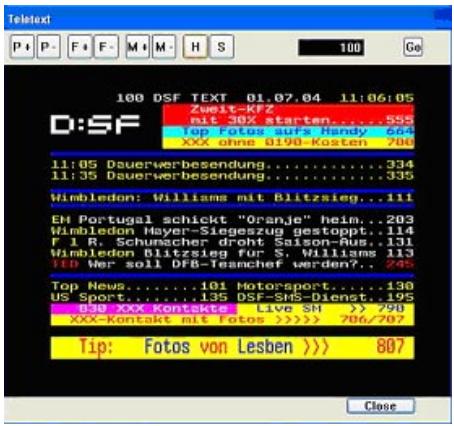The image size is (454, 426).
Task: Click 'F 1 R. Schumacher droht Saison-Aus' line
Action: click(x=232, y=242)
